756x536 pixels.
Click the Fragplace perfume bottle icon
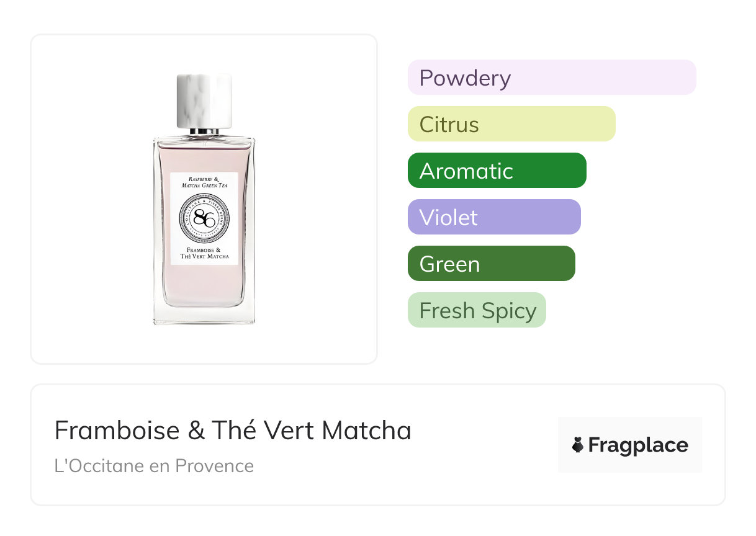578,445
